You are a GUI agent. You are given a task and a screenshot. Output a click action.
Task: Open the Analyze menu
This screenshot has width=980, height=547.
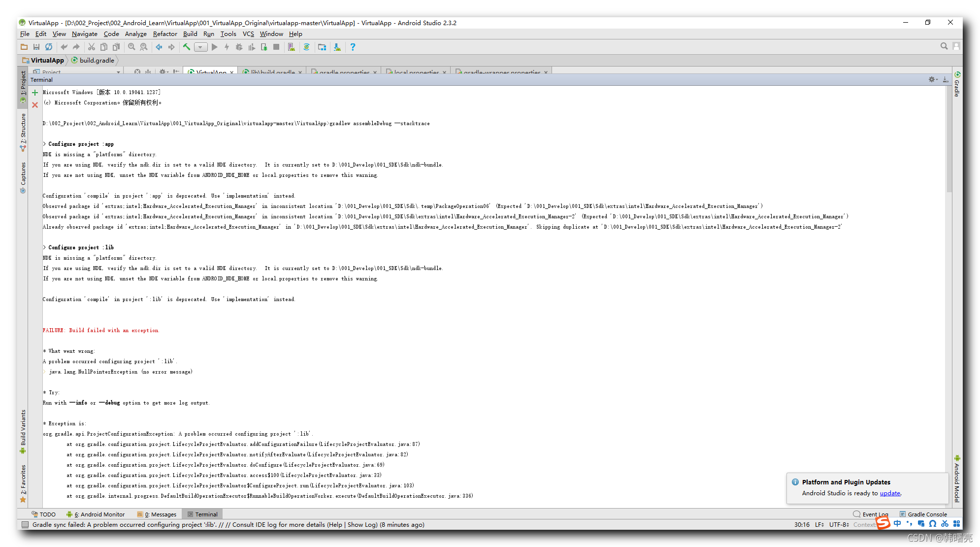pyautogui.click(x=136, y=34)
